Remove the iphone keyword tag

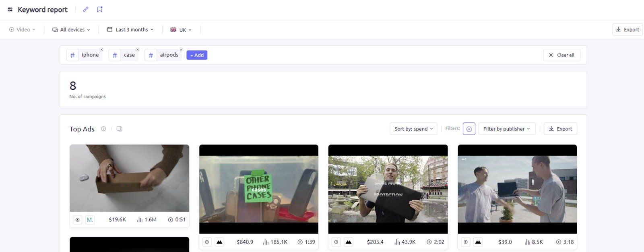click(x=101, y=50)
